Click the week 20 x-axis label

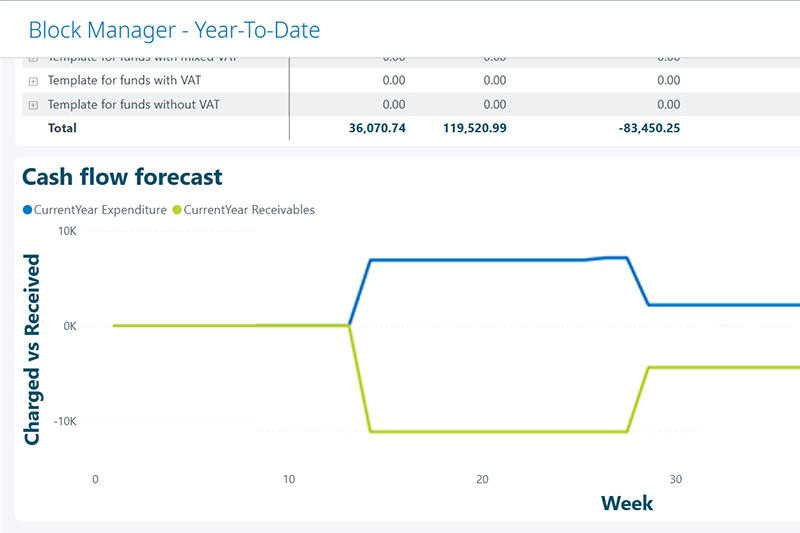[x=482, y=479]
